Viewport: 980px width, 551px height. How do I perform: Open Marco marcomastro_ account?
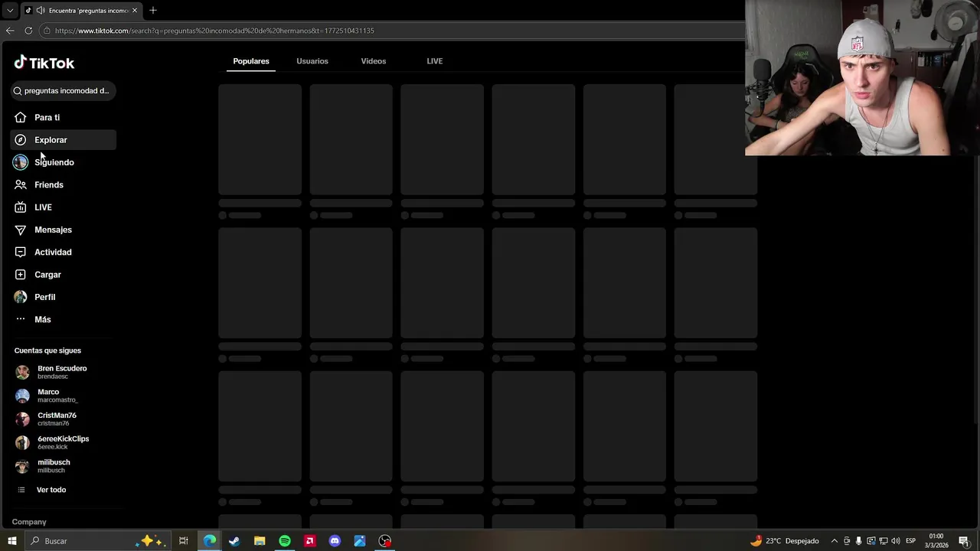tap(63, 396)
